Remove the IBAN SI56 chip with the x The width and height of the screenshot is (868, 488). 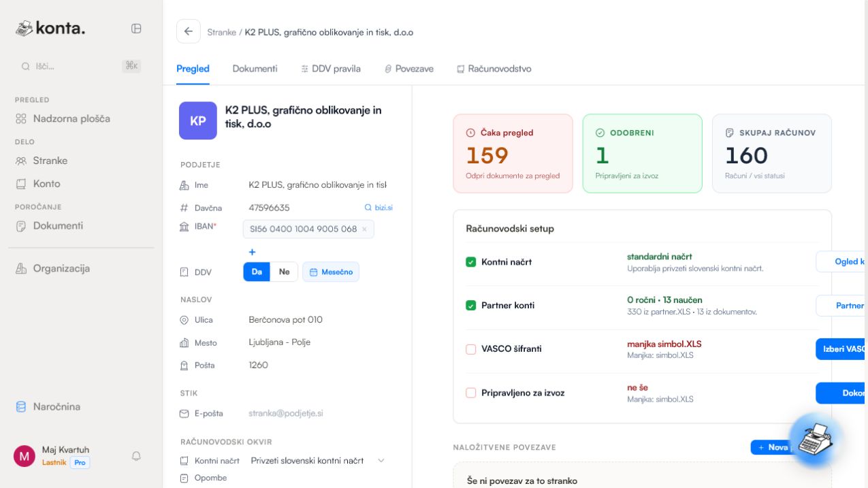(364, 229)
